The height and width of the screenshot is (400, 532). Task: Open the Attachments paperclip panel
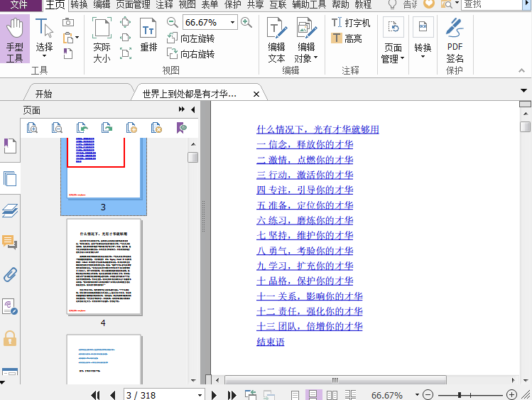pos(10,275)
